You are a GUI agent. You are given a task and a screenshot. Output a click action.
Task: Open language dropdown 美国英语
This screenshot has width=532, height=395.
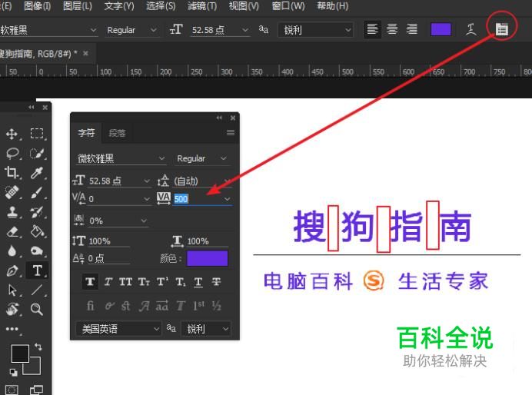click(118, 329)
